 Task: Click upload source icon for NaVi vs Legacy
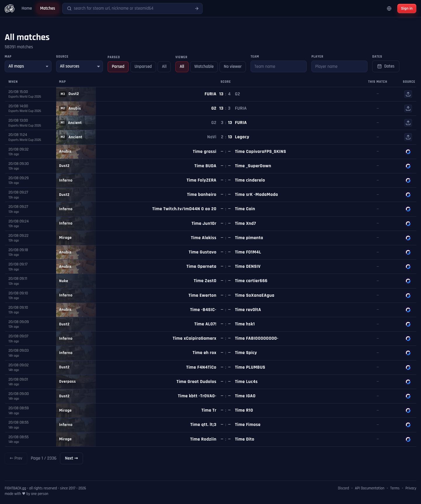(408, 137)
